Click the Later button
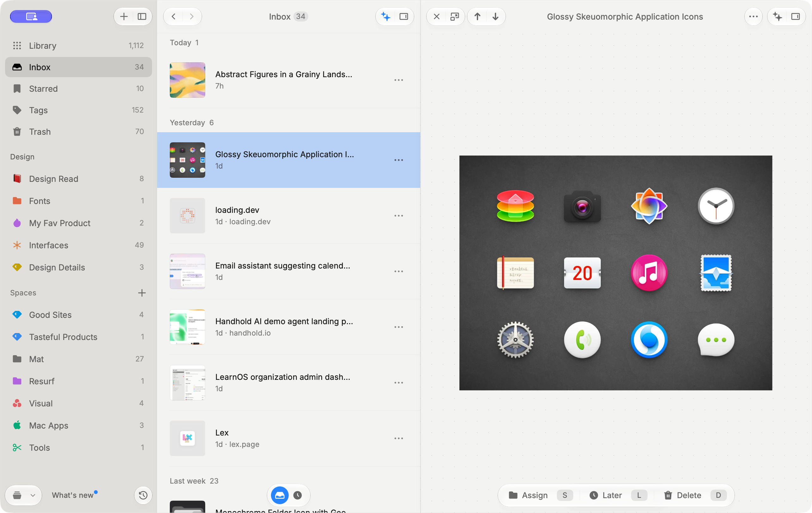Screen dimensions: 812x513 [618, 495]
